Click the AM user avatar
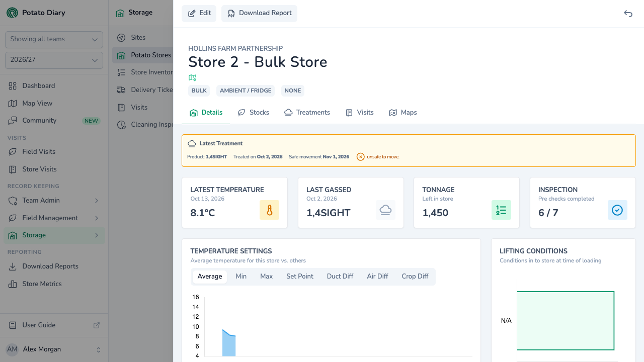Viewport: 644px width, 362px height. click(x=12, y=349)
